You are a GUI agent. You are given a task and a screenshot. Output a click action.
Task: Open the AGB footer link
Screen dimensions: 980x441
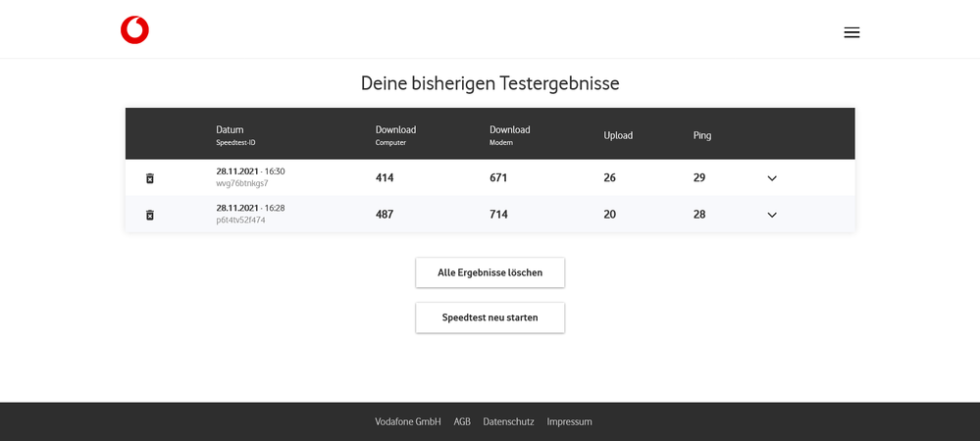click(462, 421)
